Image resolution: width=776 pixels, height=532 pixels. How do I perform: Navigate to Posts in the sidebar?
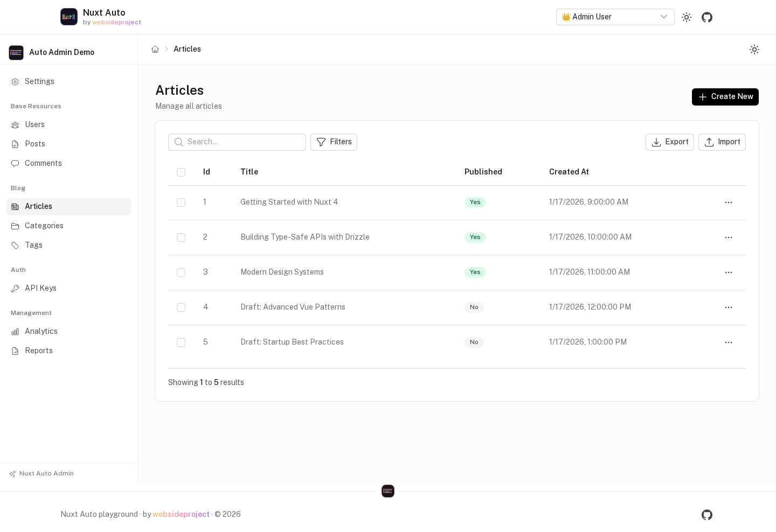click(68, 144)
